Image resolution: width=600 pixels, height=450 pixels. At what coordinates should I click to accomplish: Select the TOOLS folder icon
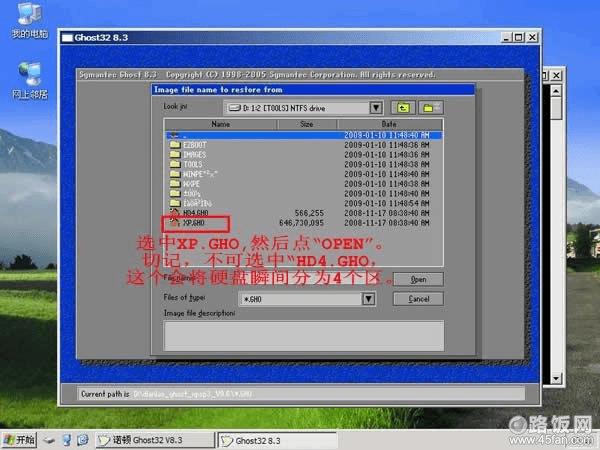(175, 164)
